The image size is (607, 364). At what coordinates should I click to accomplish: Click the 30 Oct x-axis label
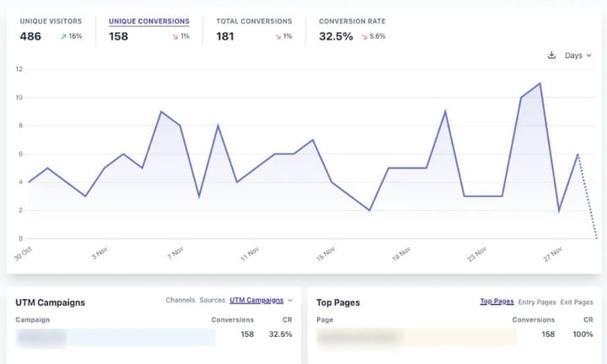tap(24, 254)
